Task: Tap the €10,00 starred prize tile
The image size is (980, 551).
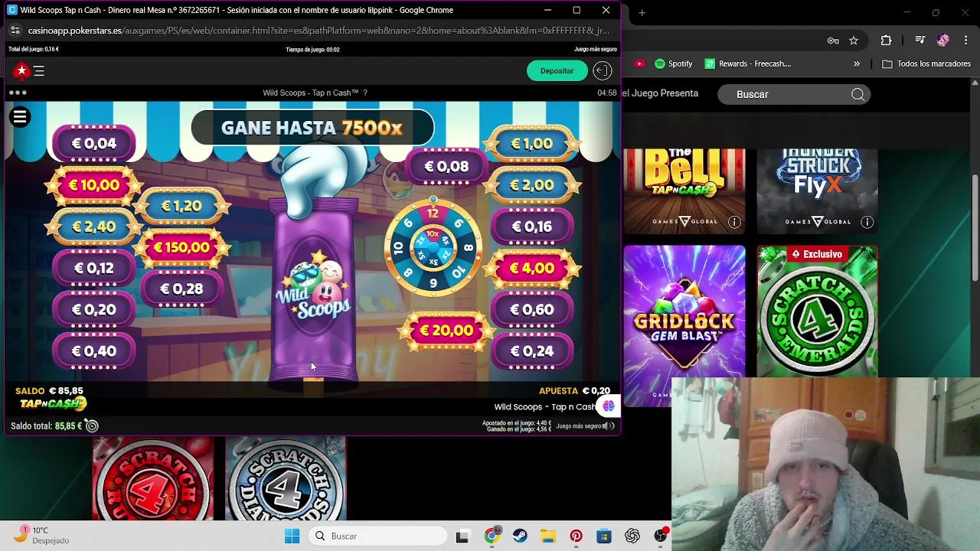Action: 94,184
